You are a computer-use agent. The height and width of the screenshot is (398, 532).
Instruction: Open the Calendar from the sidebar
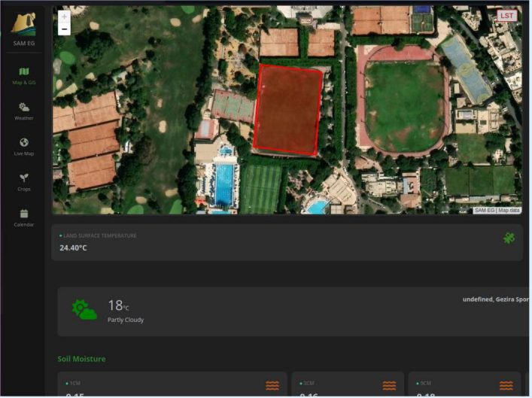(23, 217)
